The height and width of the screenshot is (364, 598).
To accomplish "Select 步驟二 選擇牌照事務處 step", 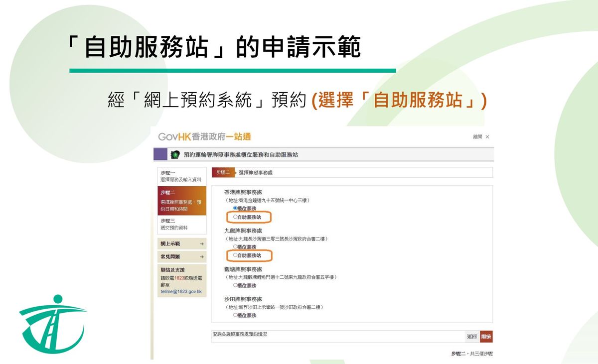I will (182, 201).
